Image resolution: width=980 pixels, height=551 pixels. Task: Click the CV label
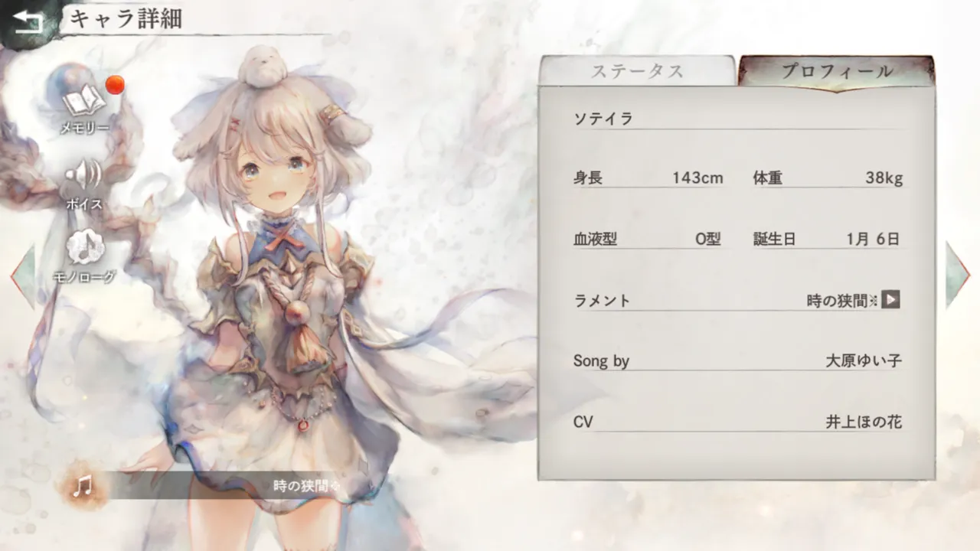pyautogui.click(x=583, y=422)
